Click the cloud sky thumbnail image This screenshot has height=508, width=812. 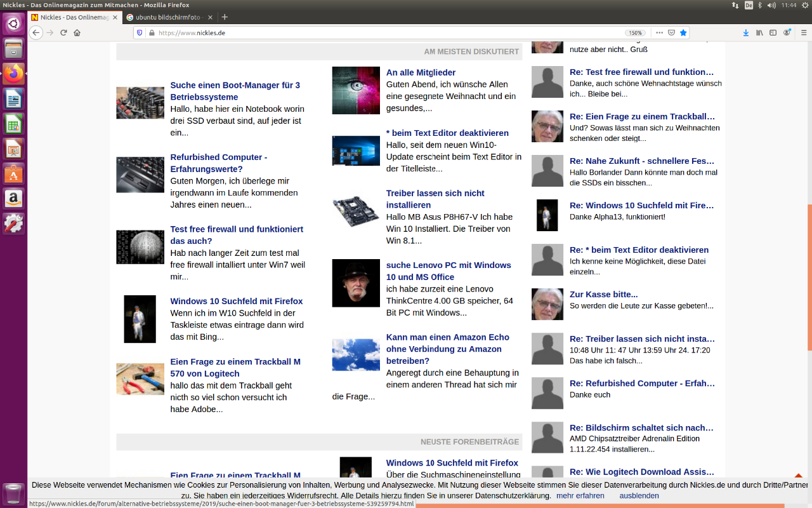[x=356, y=355]
